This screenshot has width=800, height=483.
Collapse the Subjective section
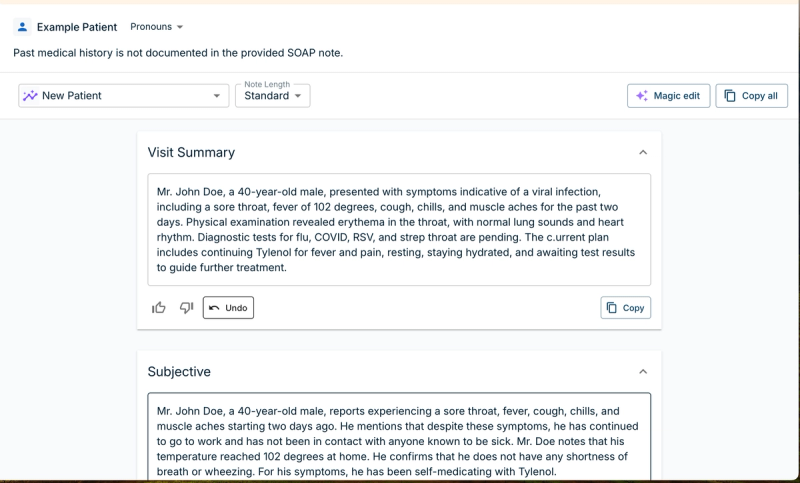click(643, 371)
